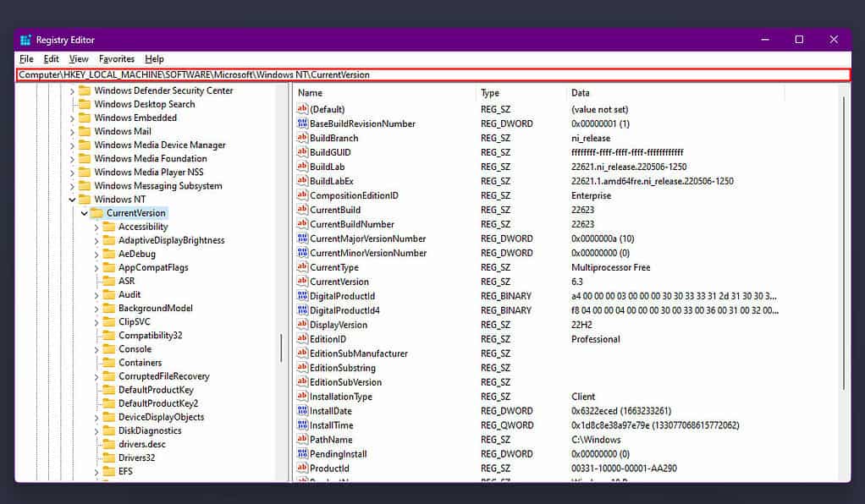Click the string icon beside PathName

pos(302,440)
